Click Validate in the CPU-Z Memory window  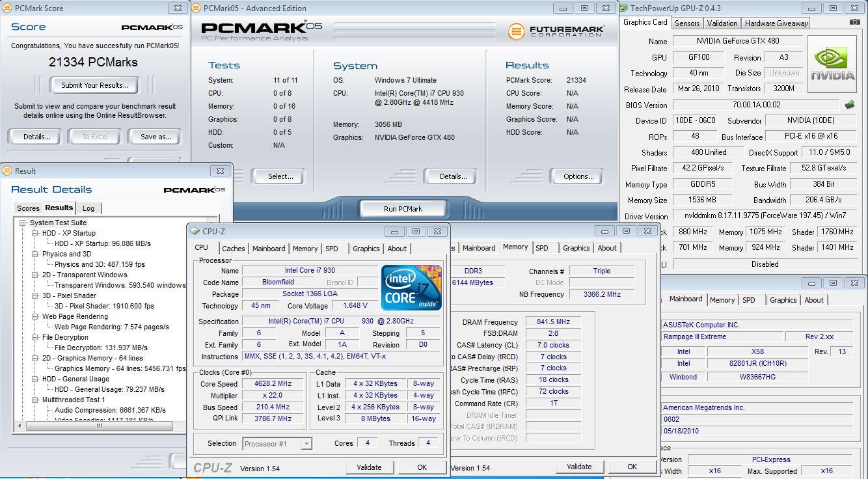[579, 467]
